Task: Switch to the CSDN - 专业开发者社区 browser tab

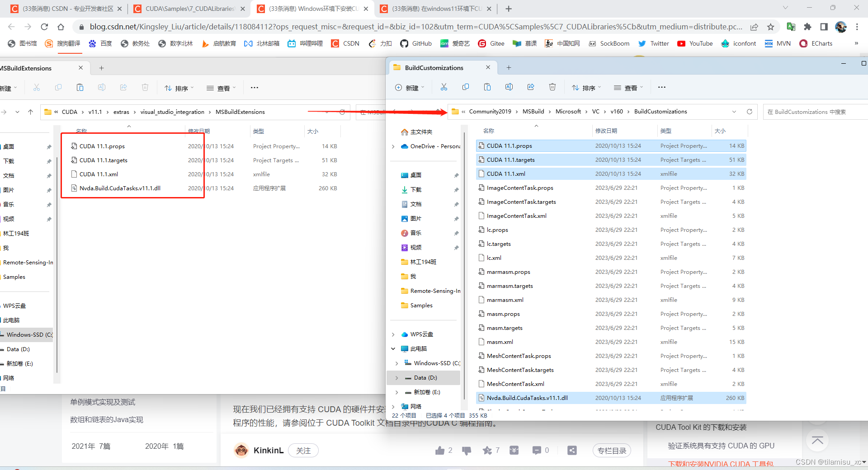Action: pyautogui.click(x=66, y=9)
